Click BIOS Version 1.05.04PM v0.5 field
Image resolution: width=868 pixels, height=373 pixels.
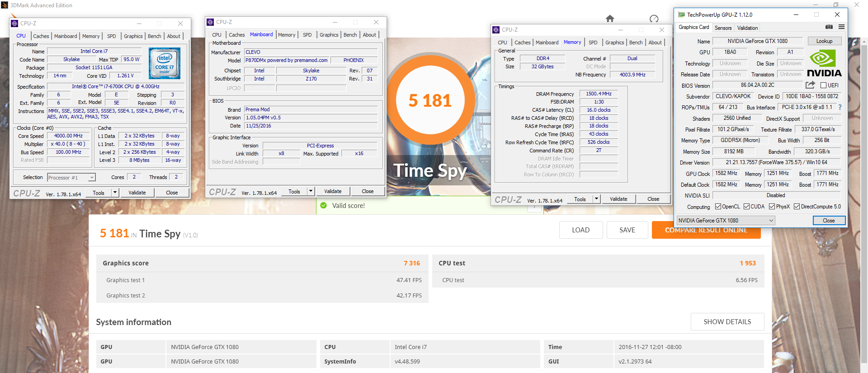311,118
